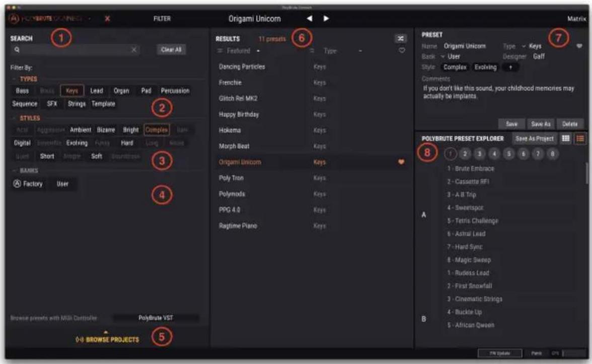Image resolution: width=592 pixels, height=364 pixels.
Task: Toggle the Organ type filter
Action: pyautogui.click(x=121, y=91)
